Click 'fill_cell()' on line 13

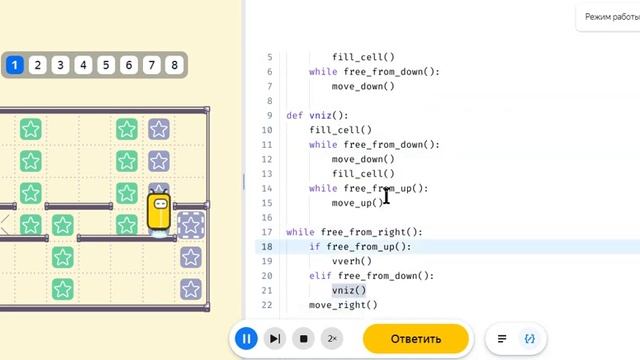click(x=363, y=174)
